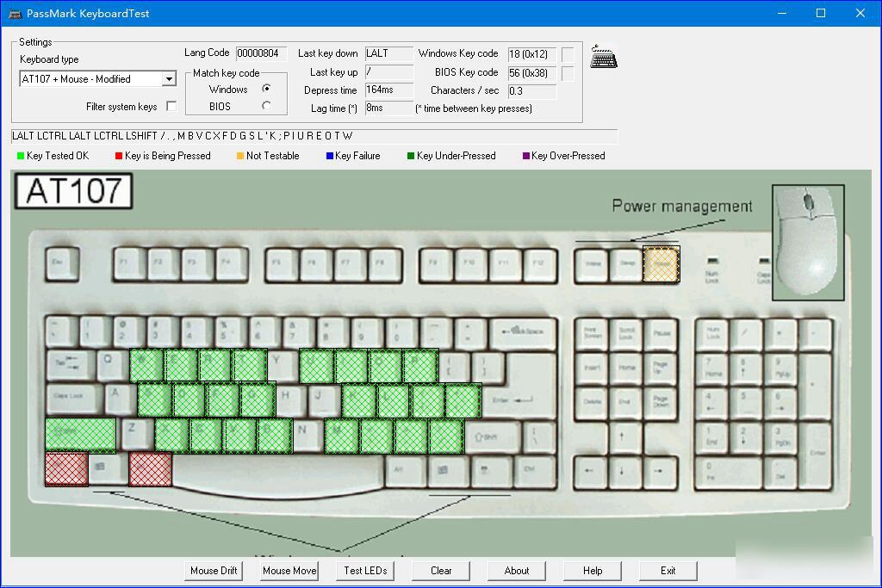
Task: Click the Up arrow key on the keyboard
Action: (x=625, y=438)
